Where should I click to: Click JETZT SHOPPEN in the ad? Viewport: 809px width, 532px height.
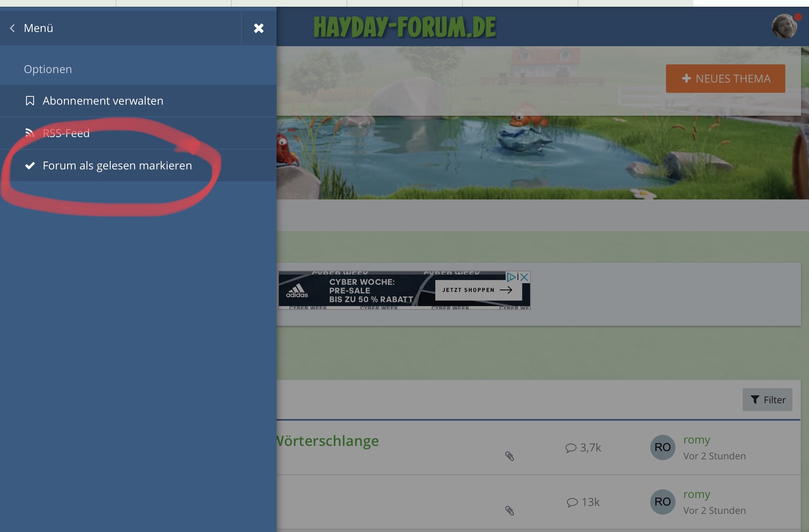click(477, 290)
